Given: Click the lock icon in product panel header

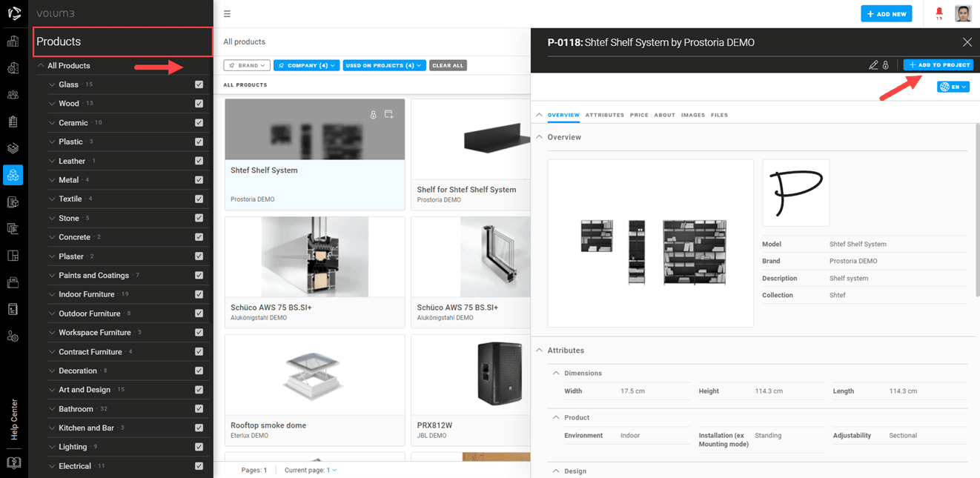Looking at the screenshot, I should 885,65.
